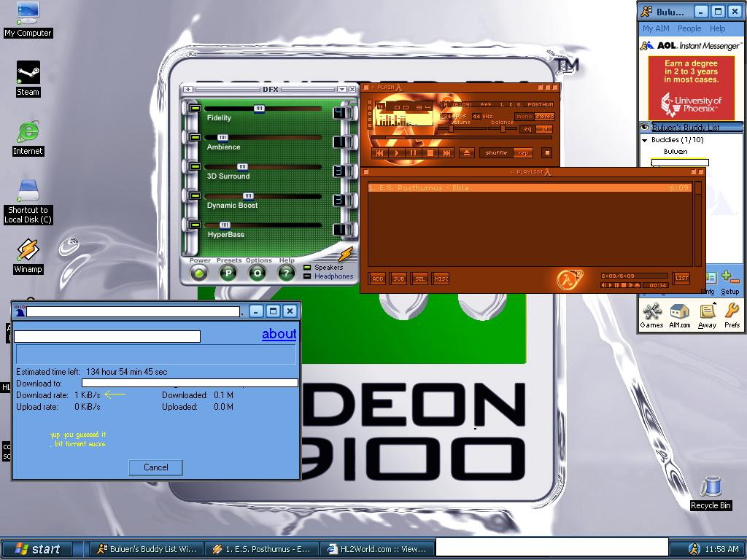Viewport: 747px width, 560px height.
Task: Click the University of Phoenix ad banner
Action: point(692,87)
